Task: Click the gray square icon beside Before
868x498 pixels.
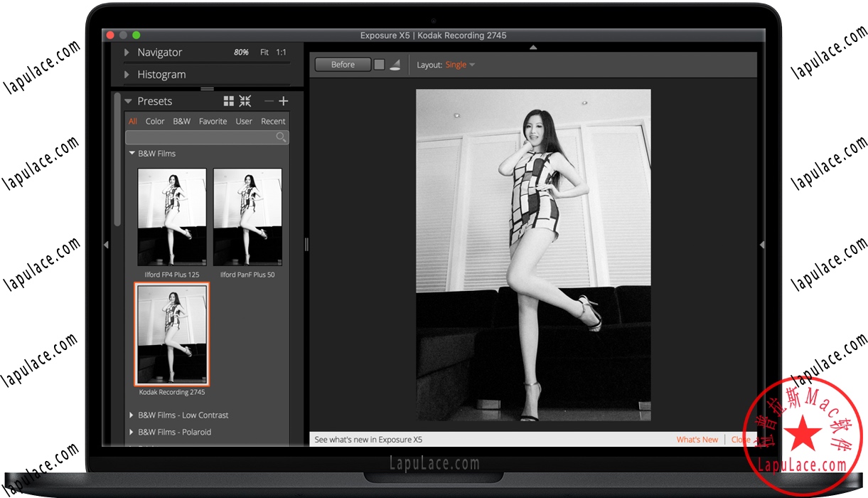Action: (x=380, y=65)
